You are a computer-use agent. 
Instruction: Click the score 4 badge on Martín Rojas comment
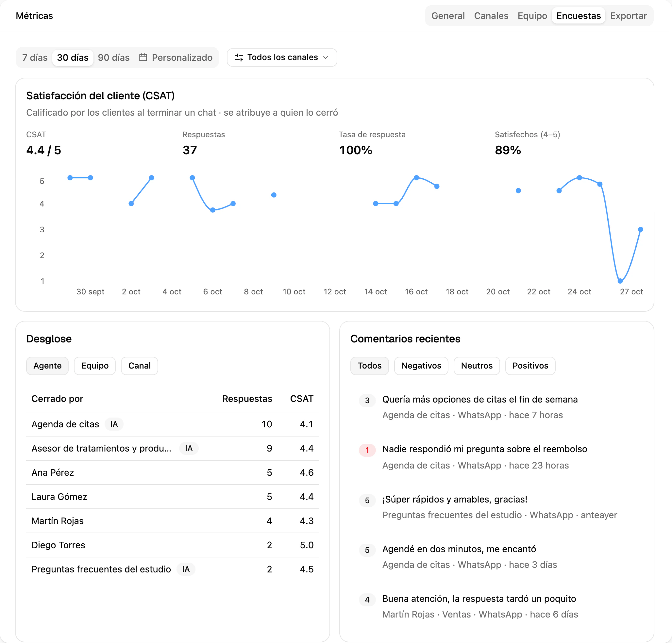pos(367,600)
